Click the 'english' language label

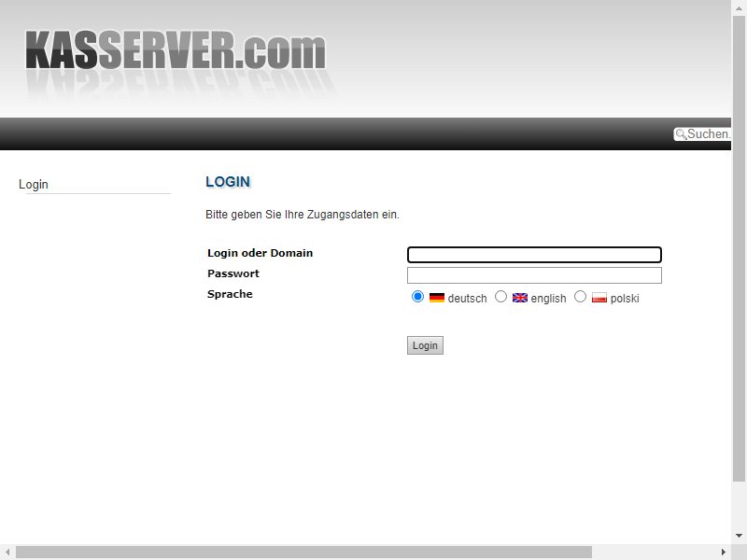click(x=548, y=299)
